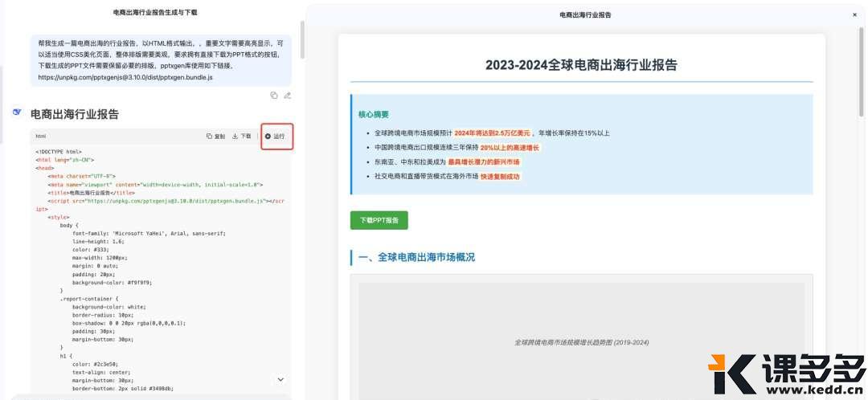Click the green 下载PPT报告 button
The image size is (868, 400).
pyautogui.click(x=379, y=220)
